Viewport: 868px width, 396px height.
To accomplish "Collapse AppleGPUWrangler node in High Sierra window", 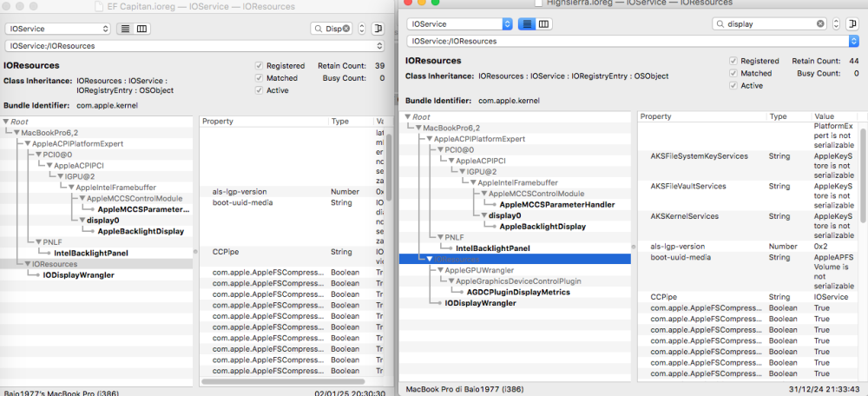I will pyautogui.click(x=441, y=270).
